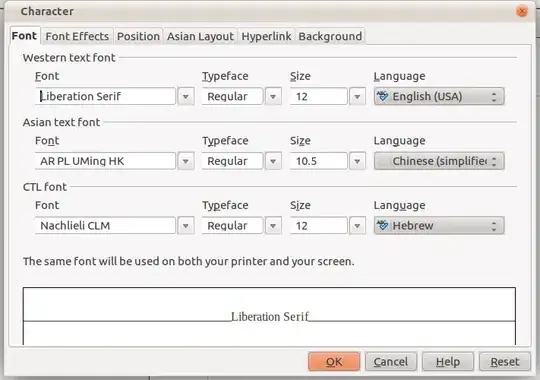Open the Western Typeface dropdown arrow
Viewport: 540px width, 380px height.
(x=273, y=96)
